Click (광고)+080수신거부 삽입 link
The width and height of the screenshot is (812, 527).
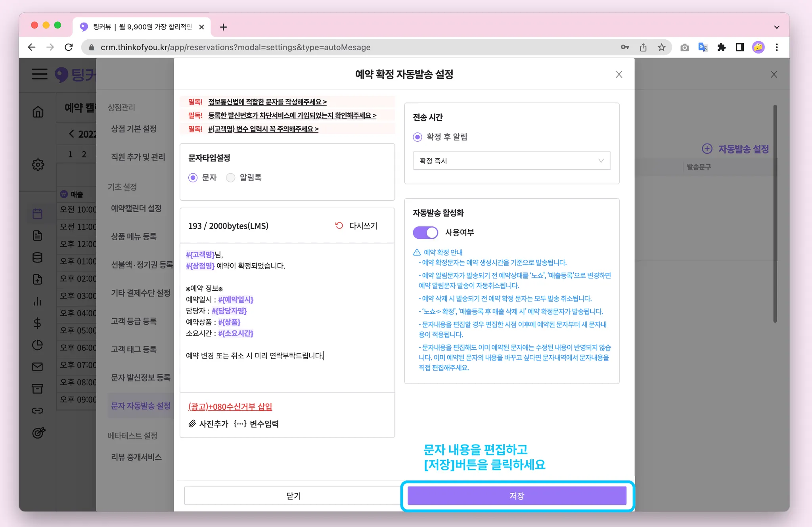pos(230,406)
